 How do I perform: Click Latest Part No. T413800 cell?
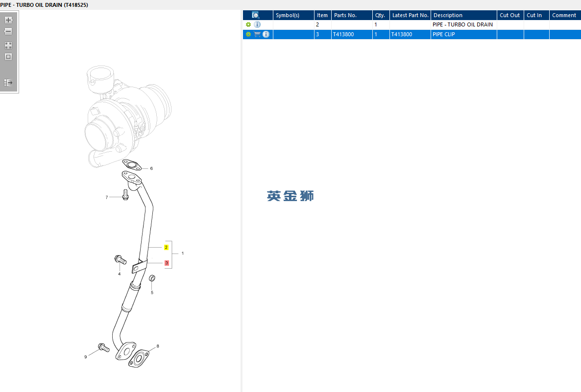(410, 34)
